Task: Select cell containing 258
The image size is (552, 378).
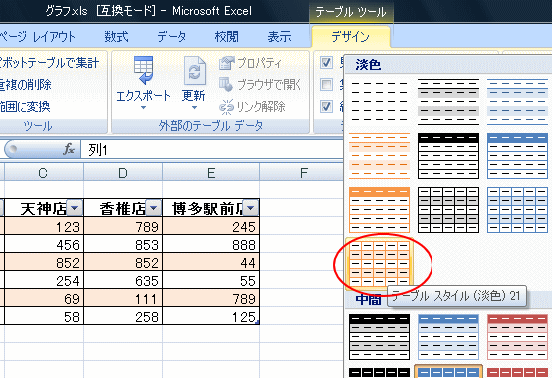Action: (123, 316)
